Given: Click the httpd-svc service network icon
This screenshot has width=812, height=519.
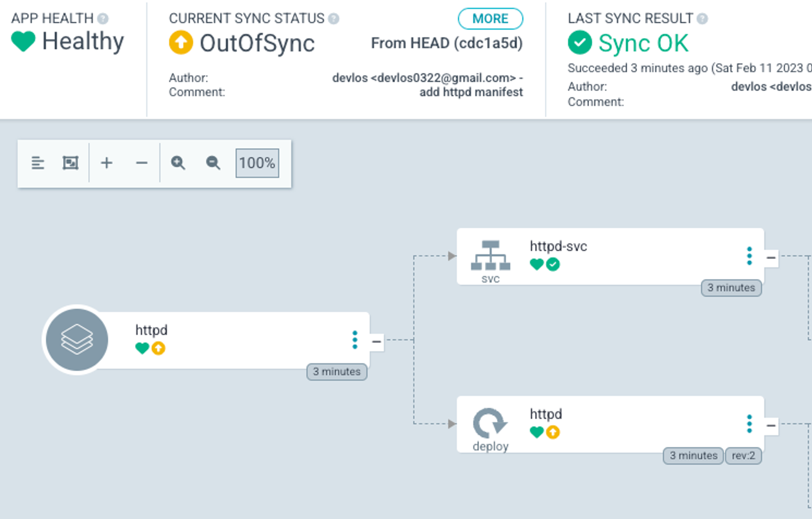Looking at the screenshot, I should [490, 256].
